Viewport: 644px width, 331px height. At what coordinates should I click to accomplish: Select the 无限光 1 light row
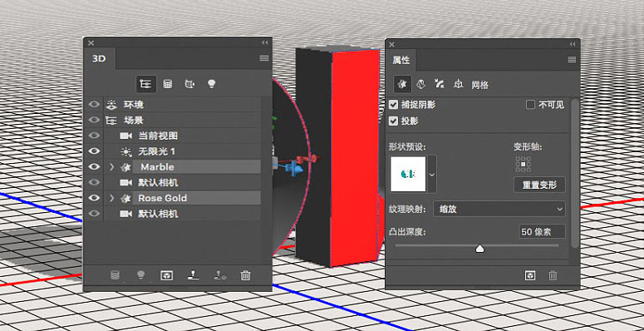pyautogui.click(x=182, y=151)
